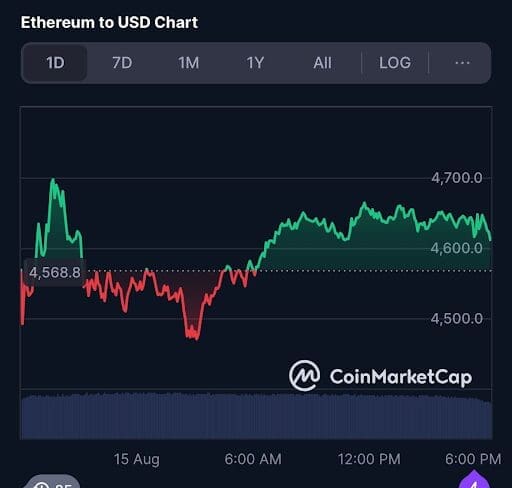Open the three-dot more options menu
Image resolution: width=512 pixels, height=488 pixels.
(462, 63)
